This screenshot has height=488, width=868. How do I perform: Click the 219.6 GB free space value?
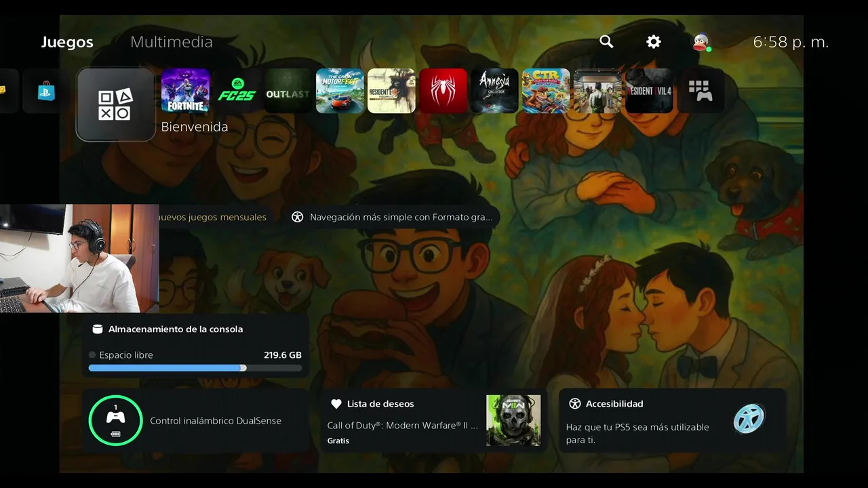pos(283,355)
